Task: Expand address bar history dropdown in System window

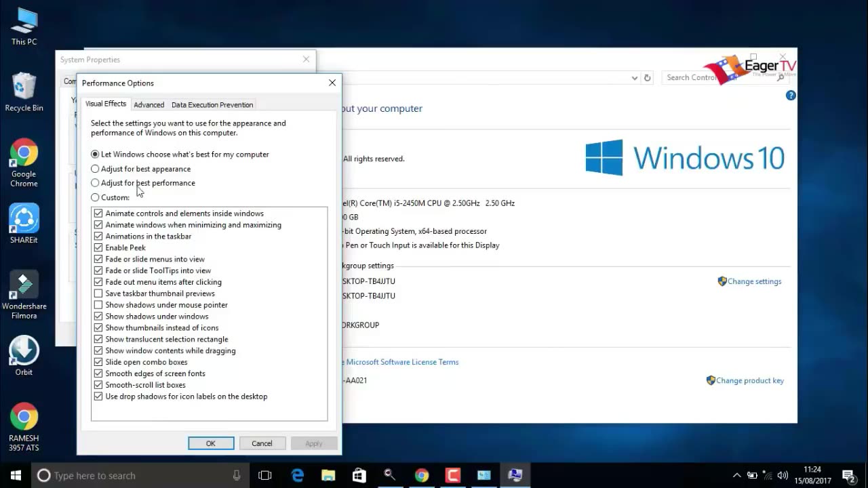Action: click(x=635, y=78)
